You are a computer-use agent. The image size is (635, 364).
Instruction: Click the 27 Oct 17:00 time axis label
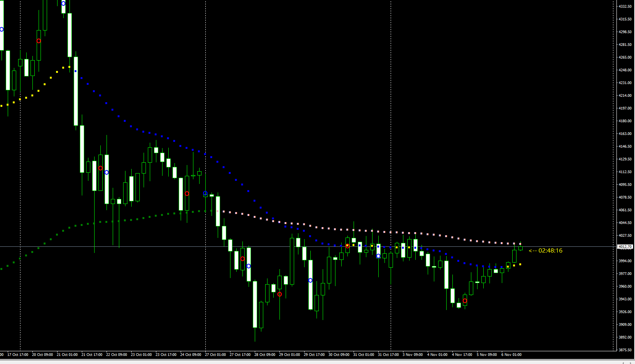pos(240,355)
